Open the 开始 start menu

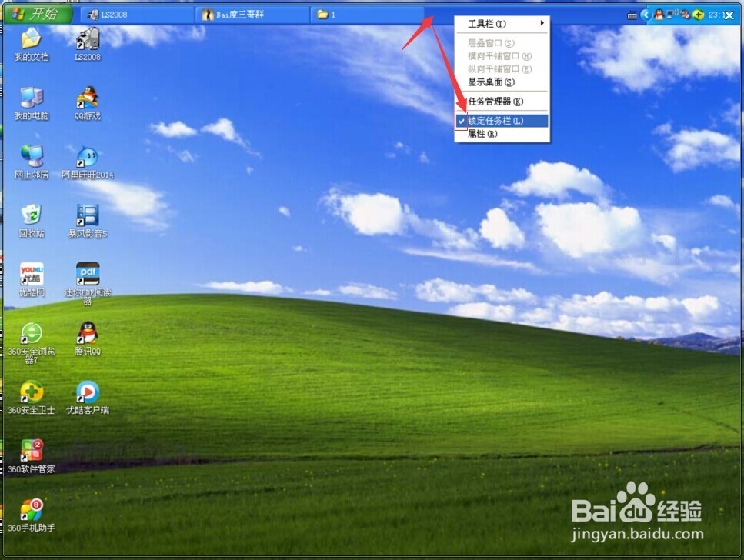[x=38, y=14]
